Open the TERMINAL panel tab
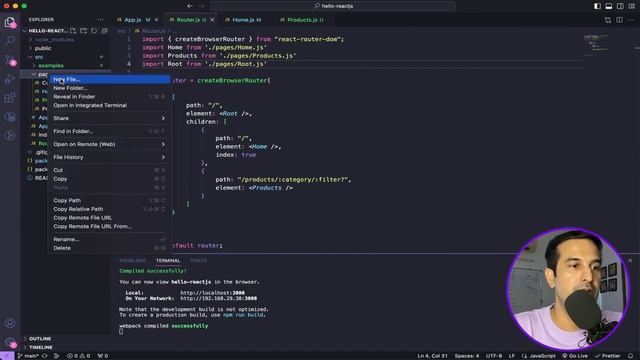640x360 pixels. click(168, 260)
